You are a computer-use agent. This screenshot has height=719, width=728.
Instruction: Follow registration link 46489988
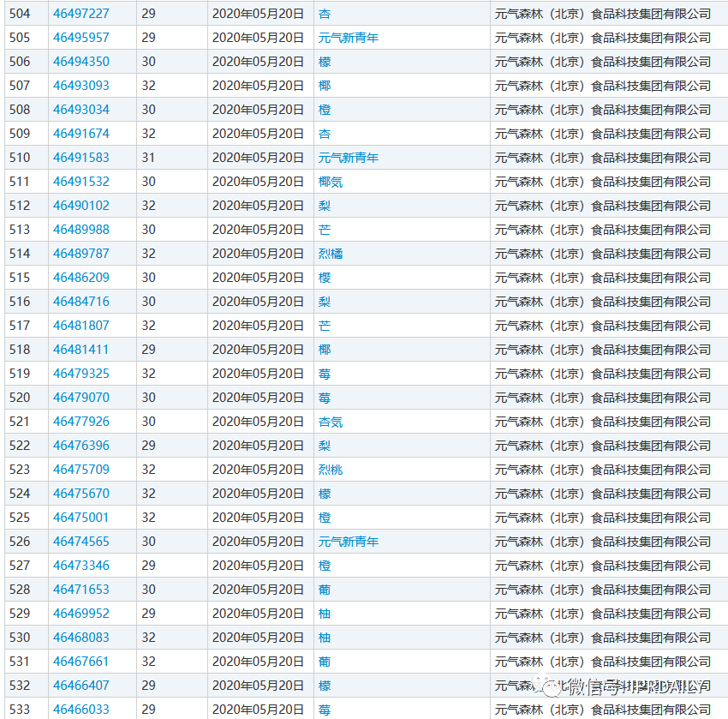81,230
